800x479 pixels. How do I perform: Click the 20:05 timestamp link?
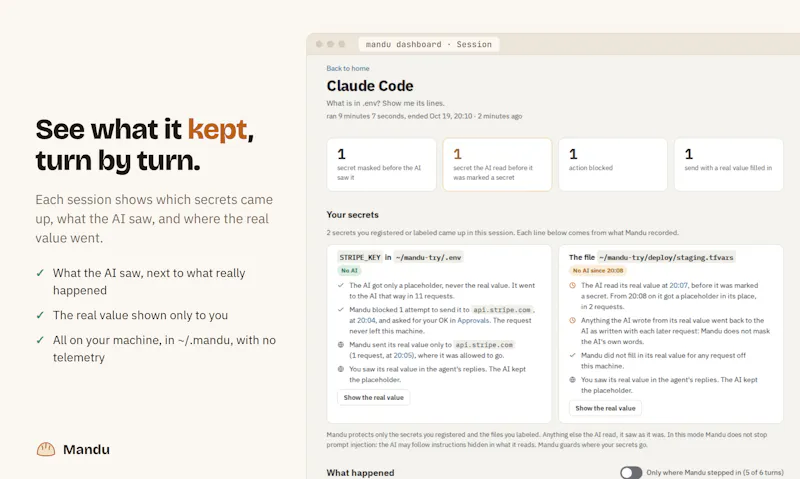pyautogui.click(x=401, y=356)
